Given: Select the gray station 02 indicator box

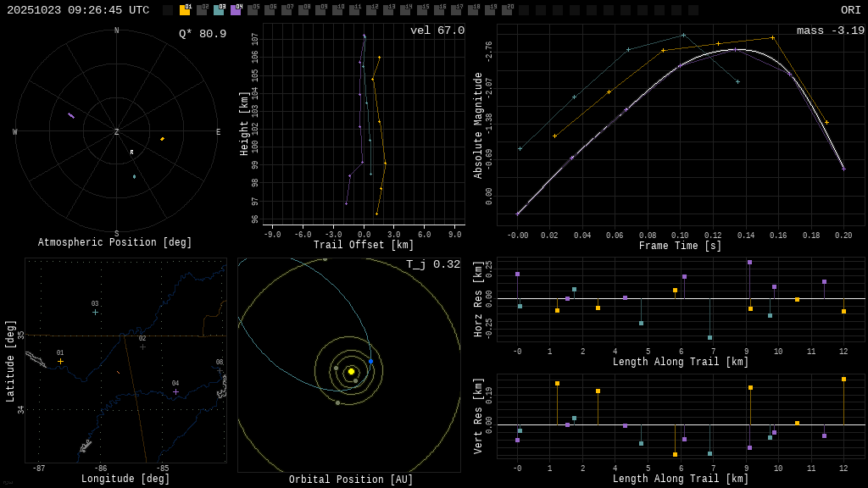Looking at the screenshot, I should coord(202,11).
